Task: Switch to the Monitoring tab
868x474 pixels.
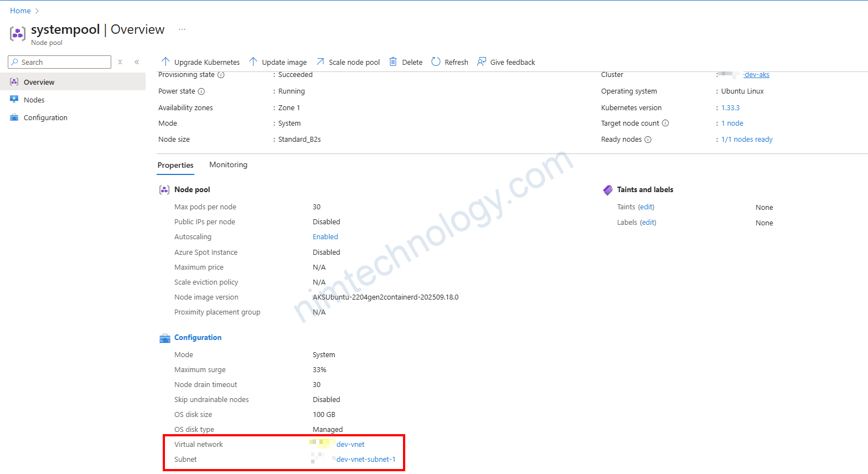Action: [228, 165]
